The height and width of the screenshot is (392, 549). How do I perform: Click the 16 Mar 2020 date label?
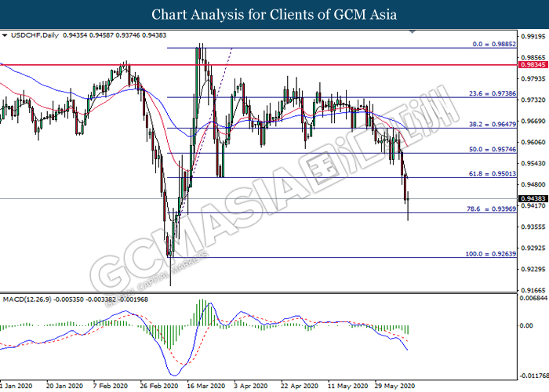coord(205,386)
